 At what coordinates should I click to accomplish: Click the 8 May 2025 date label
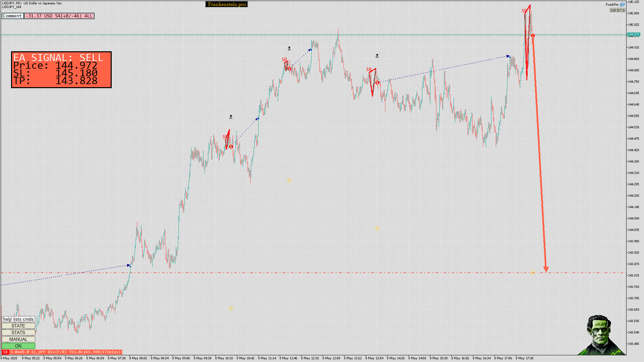[9, 358]
